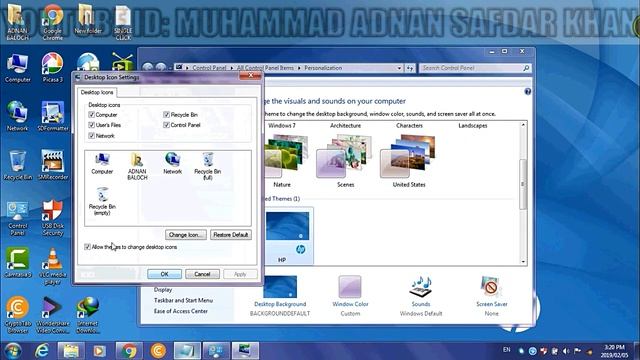The image size is (640, 360).
Task: Uncheck the Computer desktop icon checkbox
Action: [91, 115]
